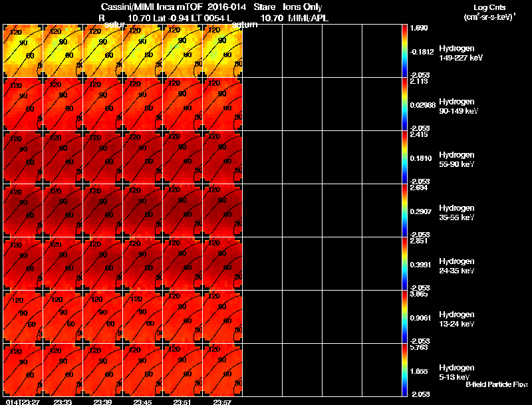Image resolution: width=532 pixels, height=405 pixels.
Task: Select the Hydrogen 5-13 keV image at 23:57
Action: [x=223, y=370]
